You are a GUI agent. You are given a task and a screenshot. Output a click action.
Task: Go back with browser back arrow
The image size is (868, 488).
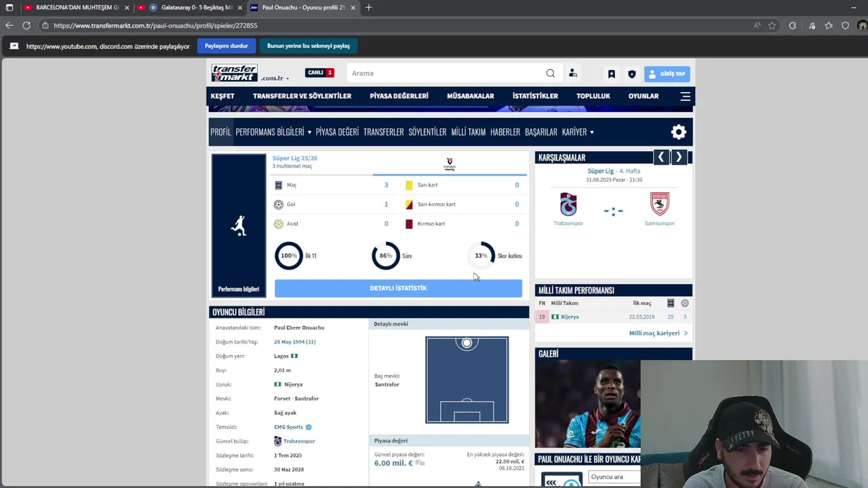pyautogui.click(x=9, y=26)
